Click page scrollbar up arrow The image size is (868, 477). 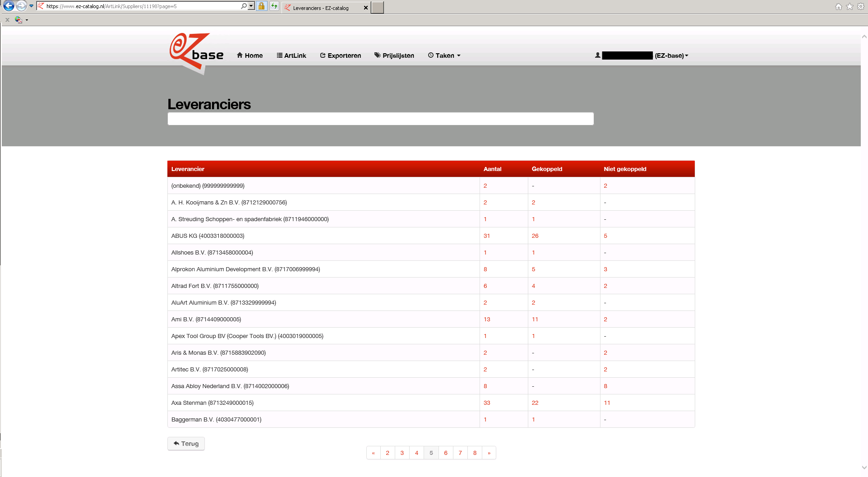864,37
